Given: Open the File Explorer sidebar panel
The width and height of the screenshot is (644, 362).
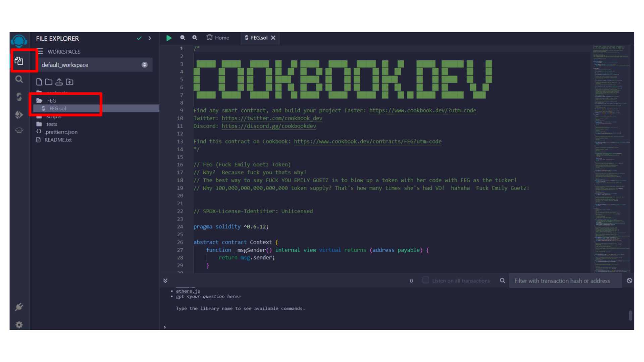Looking at the screenshot, I should pyautogui.click(x=19, y=61).
